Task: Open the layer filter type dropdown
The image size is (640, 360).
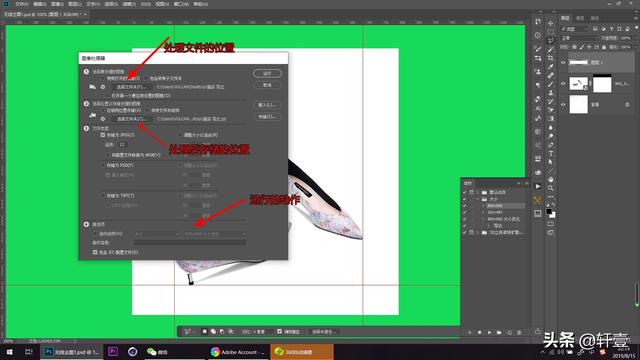Action: point(574,29)
